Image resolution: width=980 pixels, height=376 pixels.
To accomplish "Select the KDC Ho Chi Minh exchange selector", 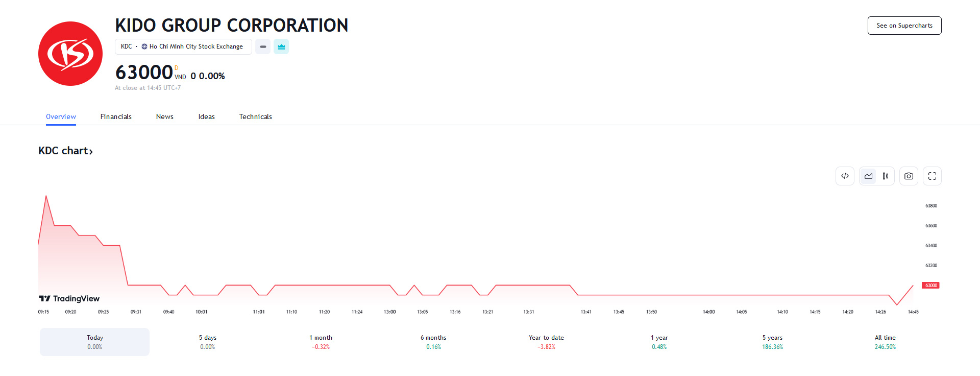I will click(x=183, y=46).
